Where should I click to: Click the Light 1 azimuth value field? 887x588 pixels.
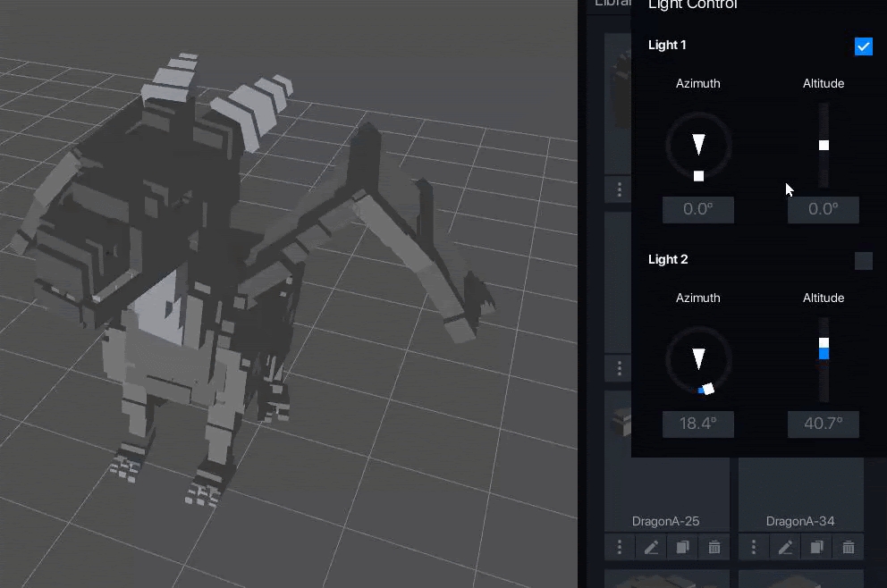coord(698,210)
